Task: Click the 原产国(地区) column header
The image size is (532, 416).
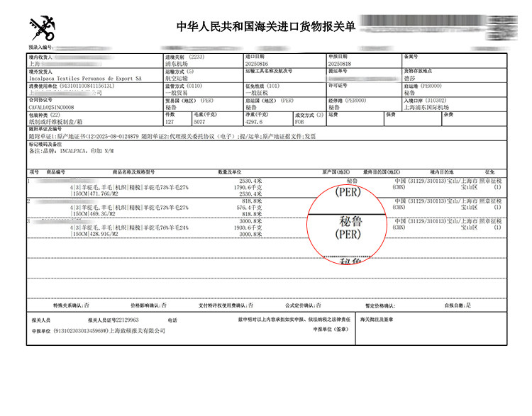Action: click(336, 172)
